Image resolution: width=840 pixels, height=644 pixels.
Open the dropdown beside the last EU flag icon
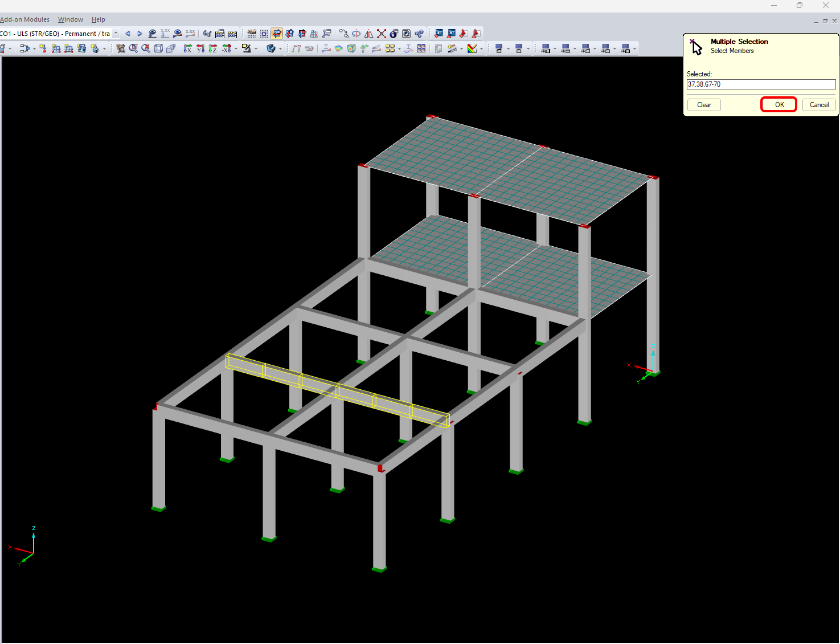[x=635, y=48]
